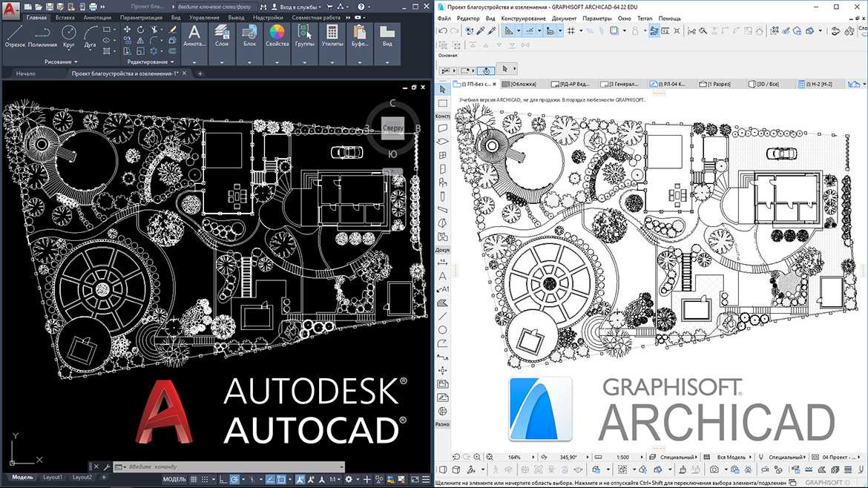The width and height of the screenshot is (868, 488).
Task: Add a new drawing tab with plus button
Action: coord(200,73)
